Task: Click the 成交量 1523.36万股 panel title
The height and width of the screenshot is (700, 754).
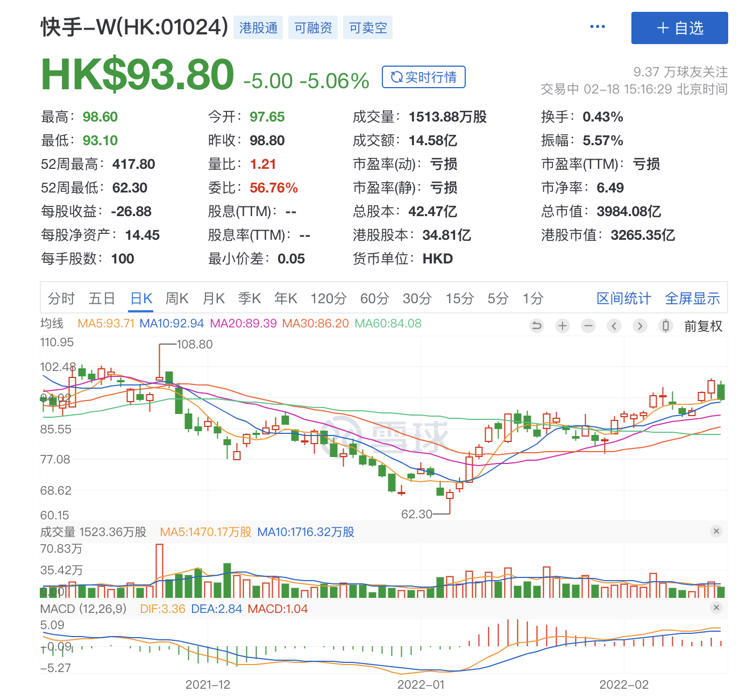Action: click(94, 532)
